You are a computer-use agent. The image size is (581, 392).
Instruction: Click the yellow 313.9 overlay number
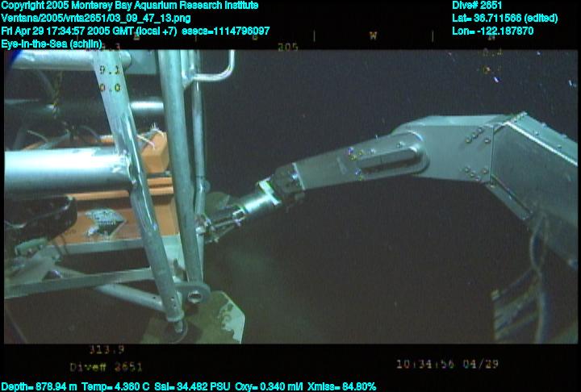tap(106, 350)
